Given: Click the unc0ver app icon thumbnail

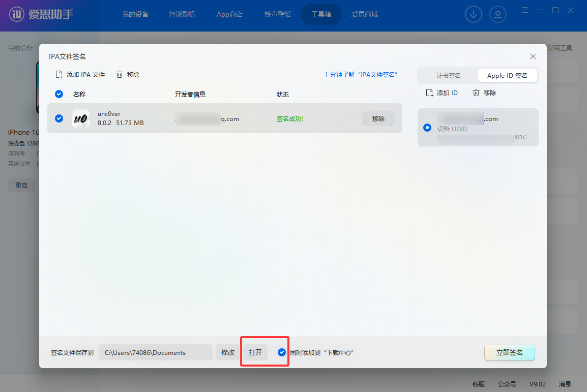Looking at the screenshot, I should pyautogui.click(x=81, y=118).
